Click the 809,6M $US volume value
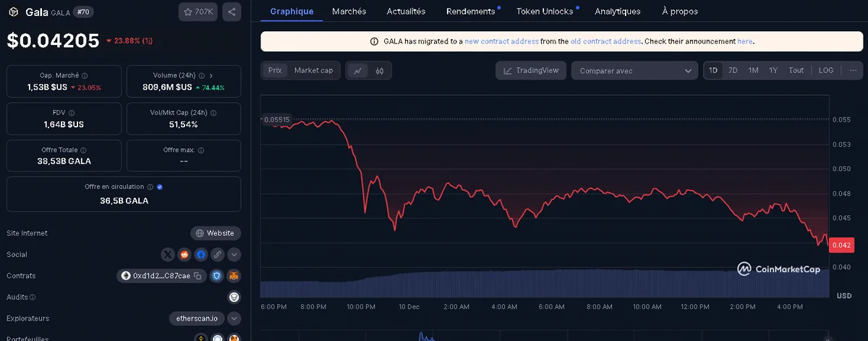The height and width of the screenshot is (341, 868). [168, 87]
